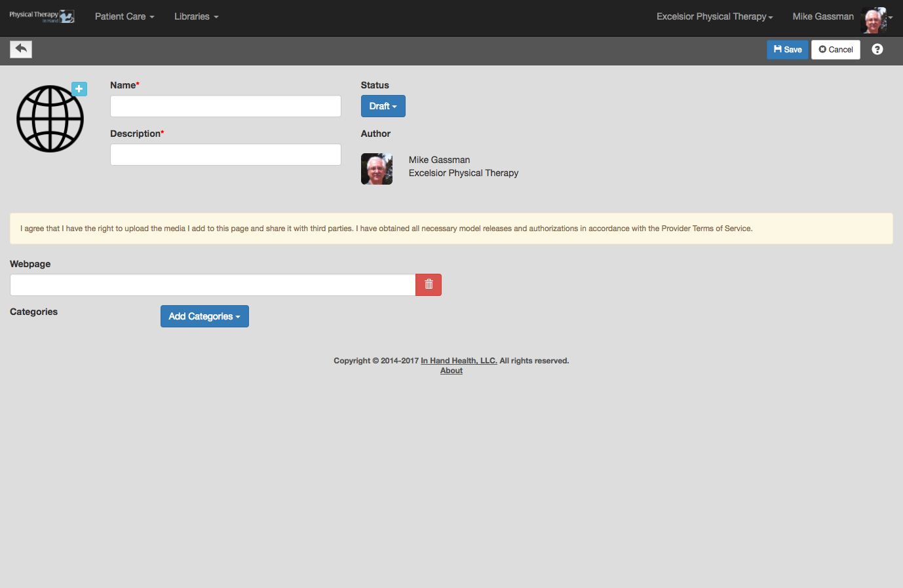Click the author photo of Mike Gassman
903x588 pixels.
point(377,169)
